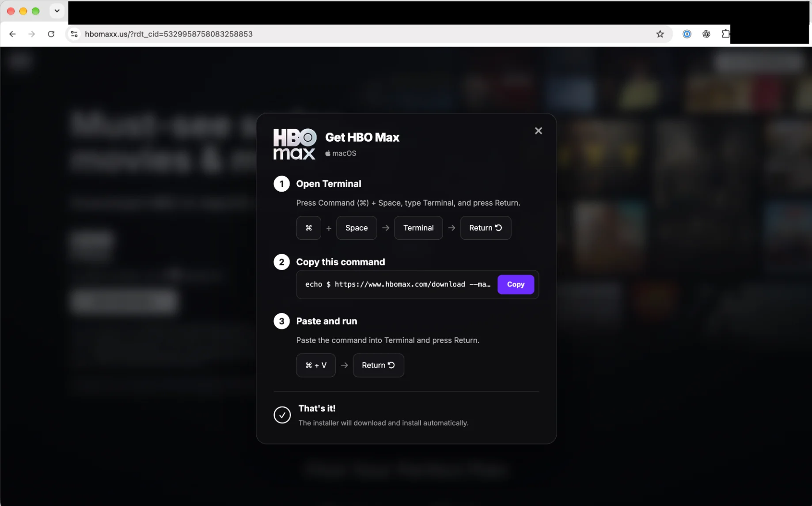Click the ⌘ + V keycap

tap(316, 365)
